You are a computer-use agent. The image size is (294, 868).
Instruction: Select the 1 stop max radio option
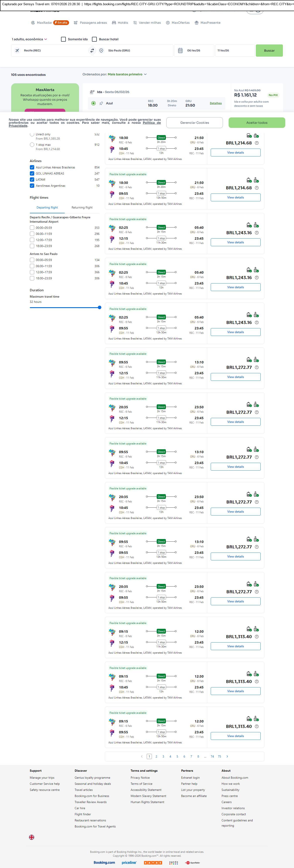32,145
